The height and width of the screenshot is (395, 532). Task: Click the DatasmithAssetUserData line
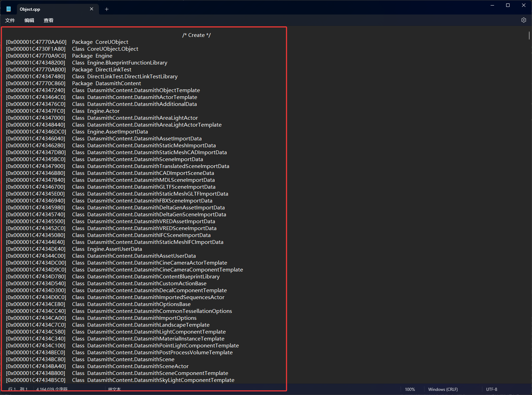[x=101, y=256]
